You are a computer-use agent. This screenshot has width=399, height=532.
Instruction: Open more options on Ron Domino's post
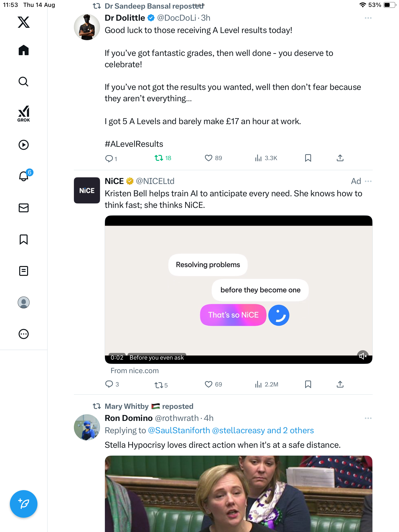coord(368,418)
